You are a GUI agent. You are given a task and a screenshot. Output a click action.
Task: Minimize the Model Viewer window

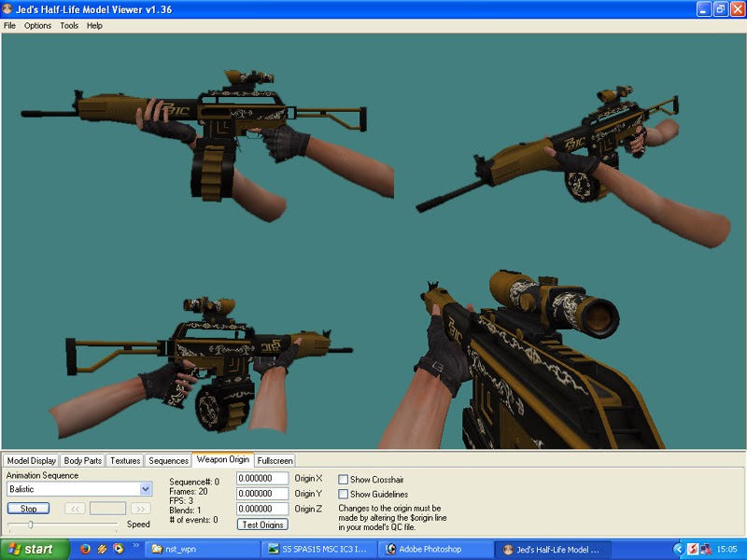point(704,9)
